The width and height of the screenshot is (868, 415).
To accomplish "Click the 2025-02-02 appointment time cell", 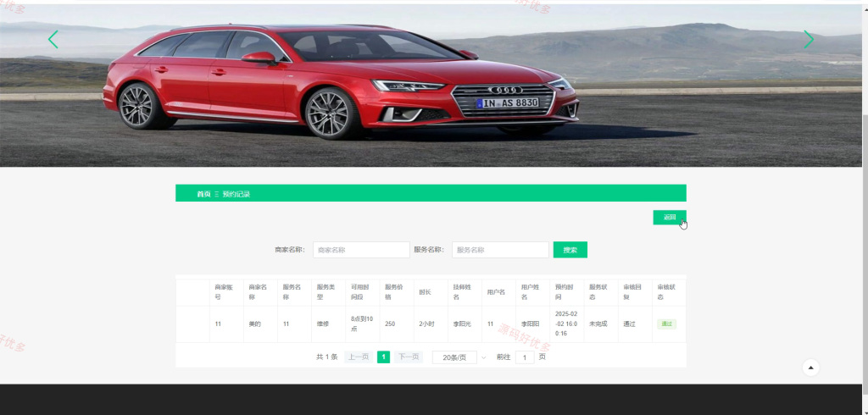I will (x=566, y=324).
